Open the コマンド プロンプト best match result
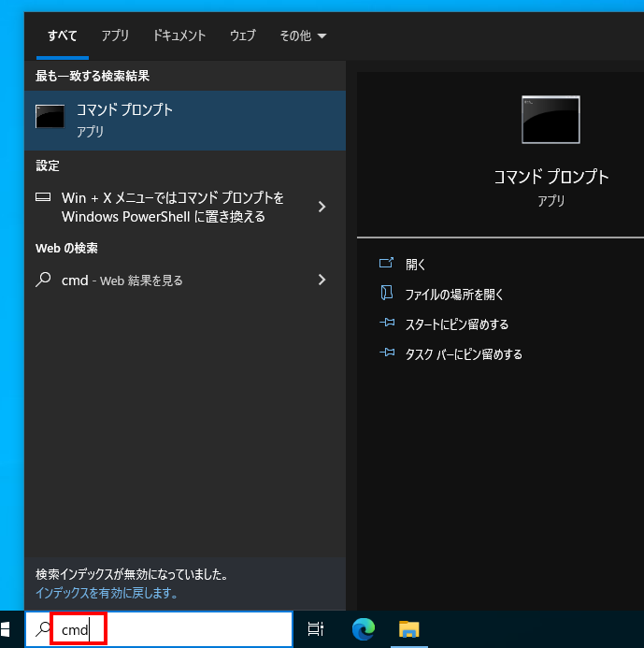 (185, 121)
